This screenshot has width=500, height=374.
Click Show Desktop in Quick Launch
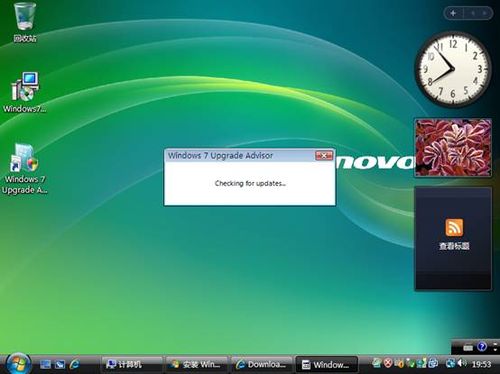(x=45, y=364)
